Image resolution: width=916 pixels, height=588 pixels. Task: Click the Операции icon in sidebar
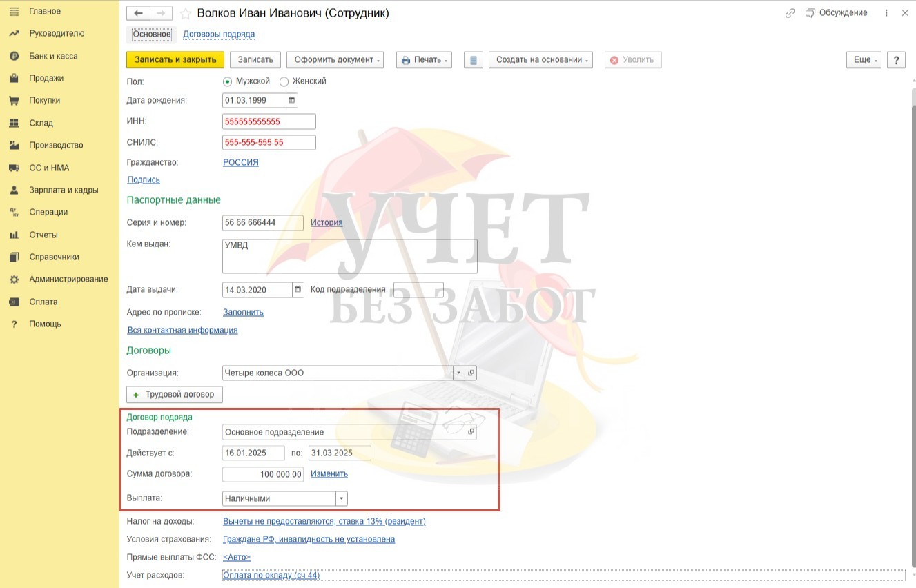coord(14,212)
